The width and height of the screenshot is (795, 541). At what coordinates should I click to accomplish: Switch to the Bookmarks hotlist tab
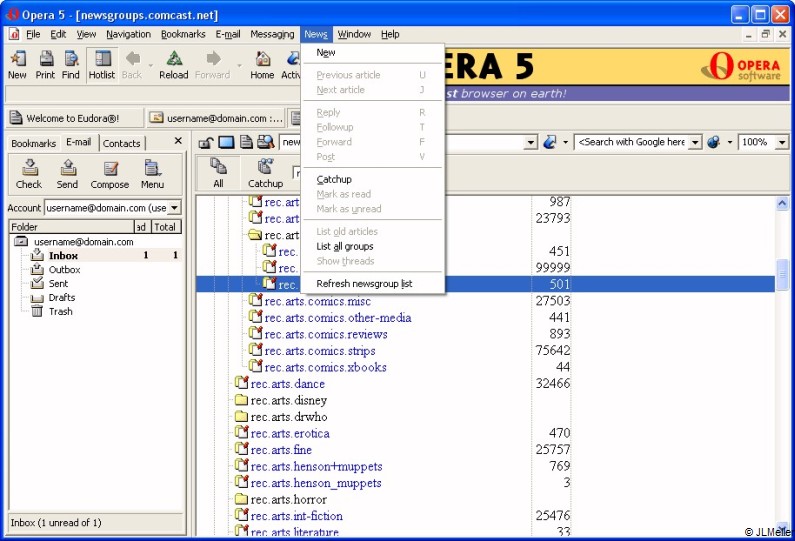coord(33,143)
